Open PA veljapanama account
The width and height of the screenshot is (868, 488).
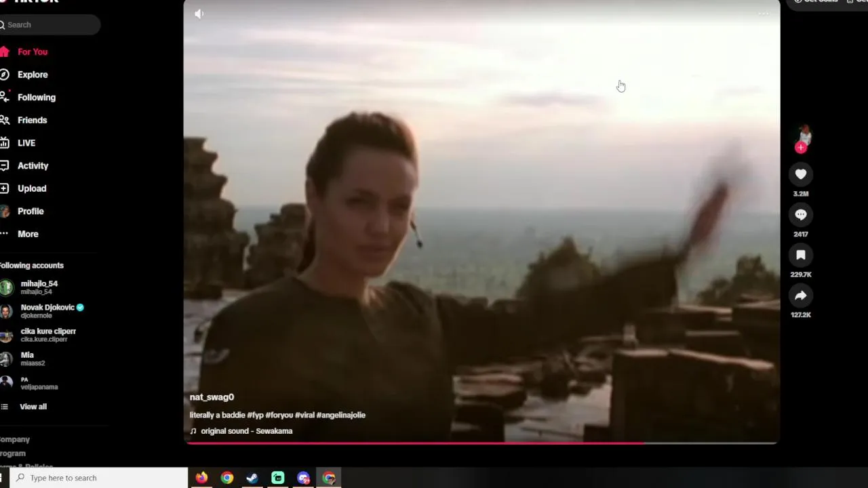coord(30,383)
